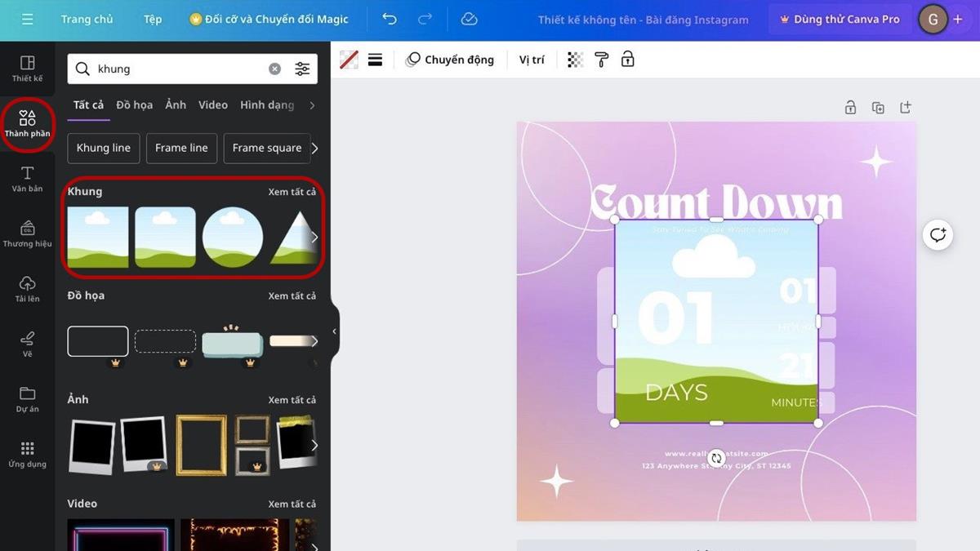This screenshot has height=551, width=980.
Task: Switch to the Đồ họa tab
Action: (134, 105)
